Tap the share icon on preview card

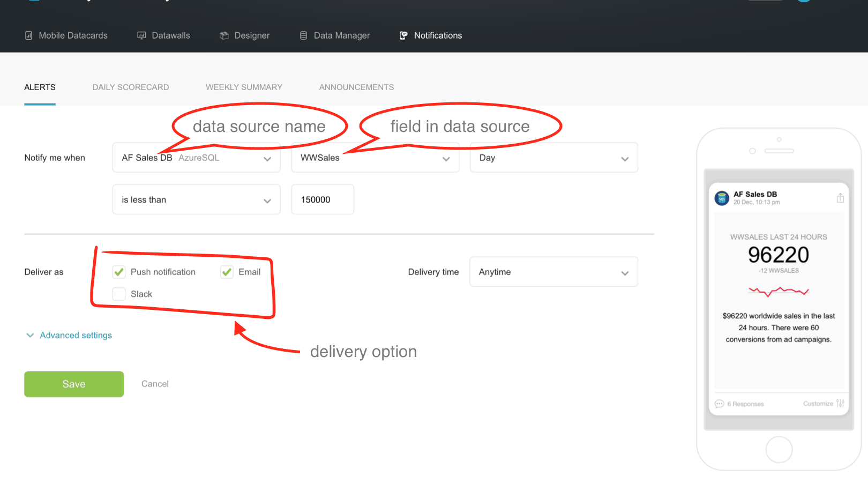click(840, 198)
